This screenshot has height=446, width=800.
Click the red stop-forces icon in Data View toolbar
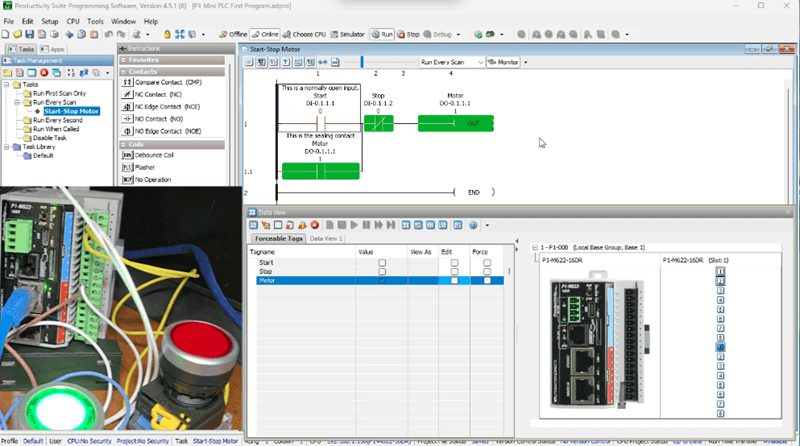tap(315, 225)
